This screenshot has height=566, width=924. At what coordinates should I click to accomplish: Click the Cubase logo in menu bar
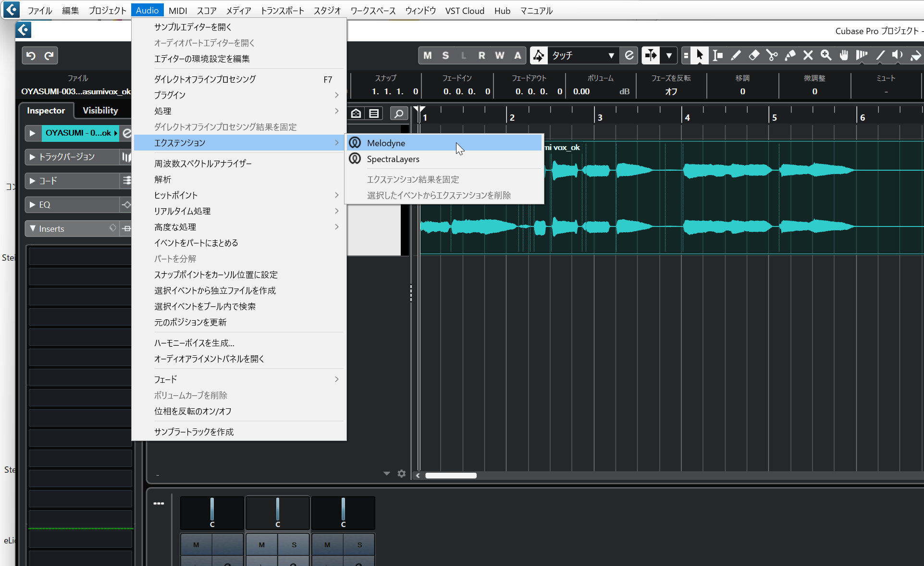point(12,9)
